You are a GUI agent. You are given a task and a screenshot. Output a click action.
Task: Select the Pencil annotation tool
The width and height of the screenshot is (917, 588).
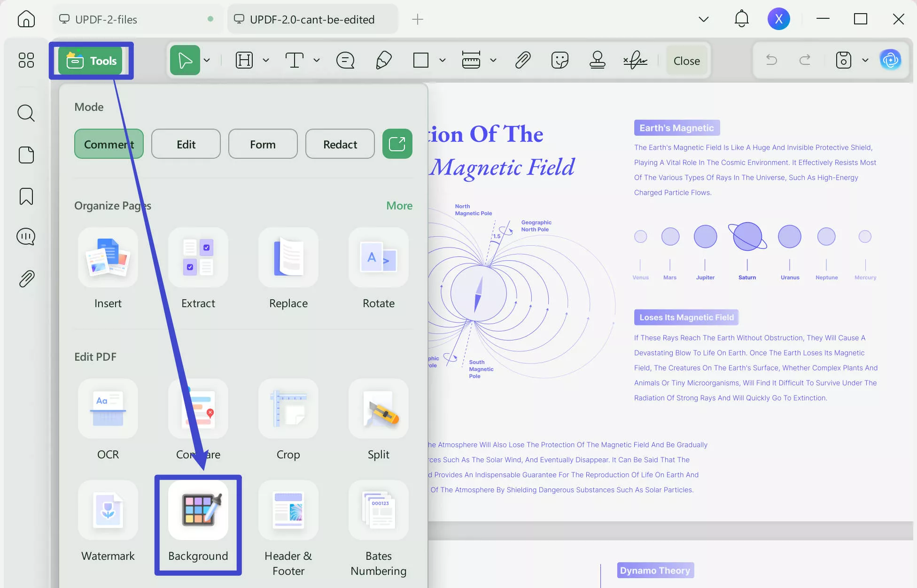click(384, 60)
